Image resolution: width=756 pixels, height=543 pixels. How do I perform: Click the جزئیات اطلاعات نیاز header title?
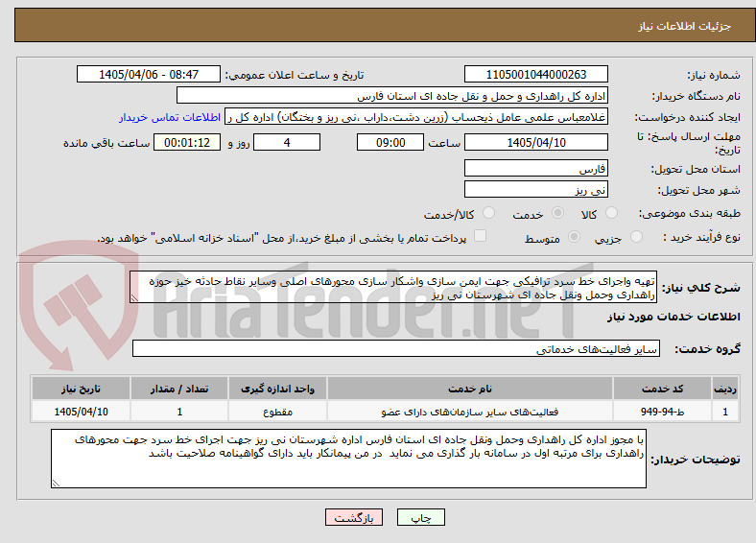tap(685, 26)
